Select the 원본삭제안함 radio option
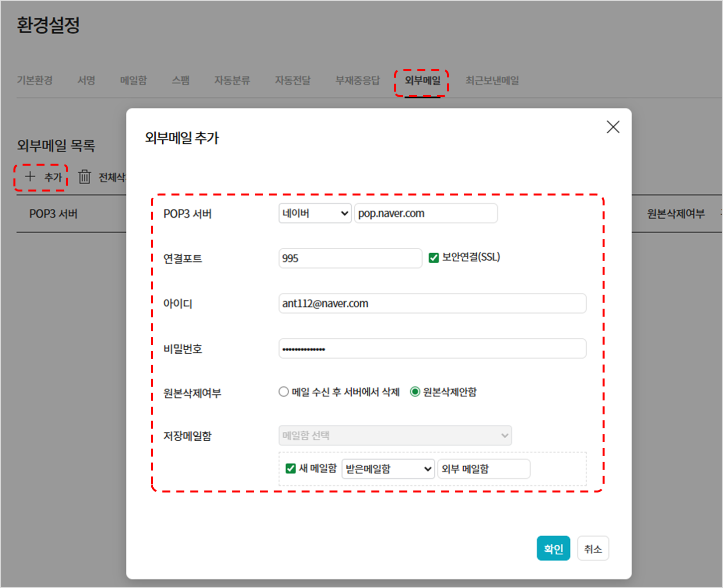Image resolution: width=723 pixels, height=588 pixels. 415,392
